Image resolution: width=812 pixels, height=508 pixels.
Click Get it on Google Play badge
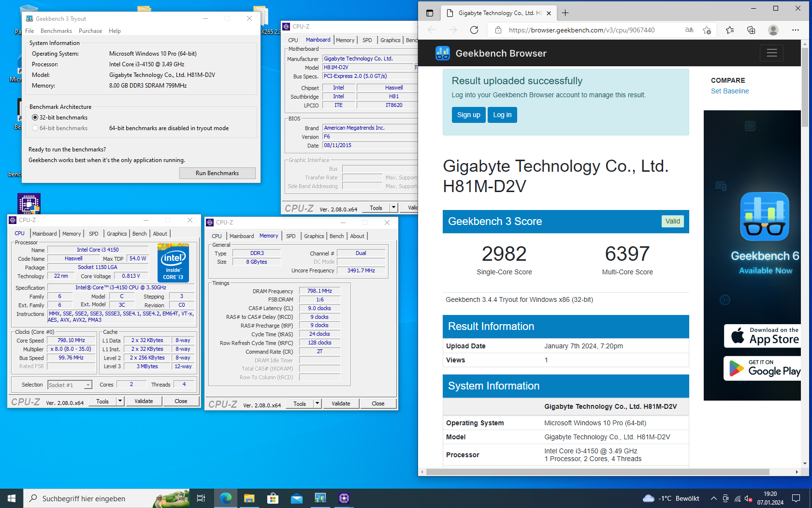point(762,369)
